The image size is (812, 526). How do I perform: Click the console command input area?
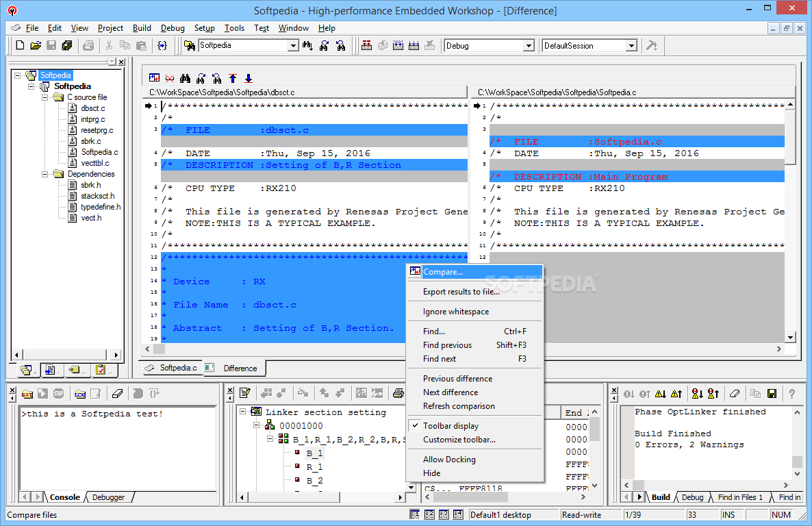click(x=118, y=449)
